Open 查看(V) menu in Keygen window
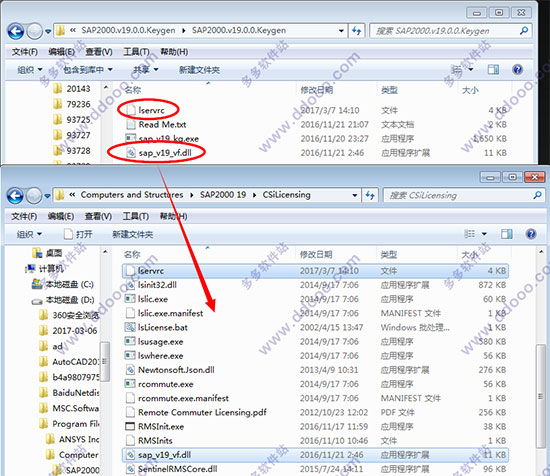 click(99, 52)
